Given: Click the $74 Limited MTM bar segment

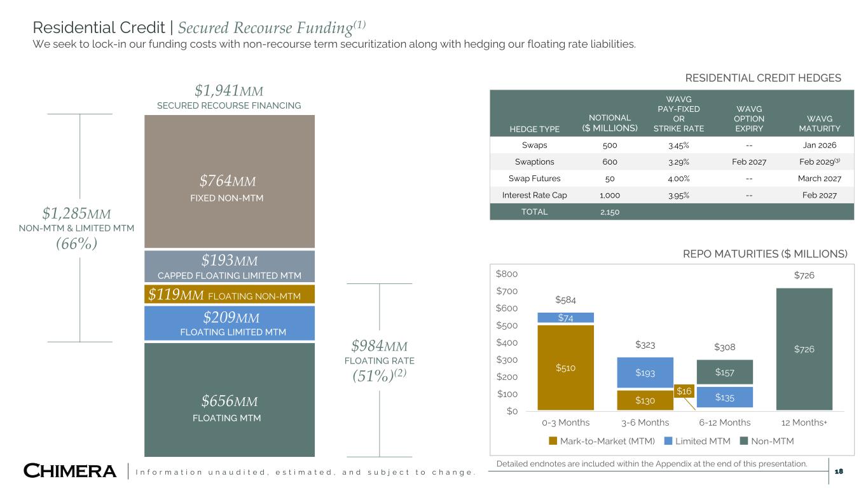Looking at the screenshot, I should click(x=565, y=318).
